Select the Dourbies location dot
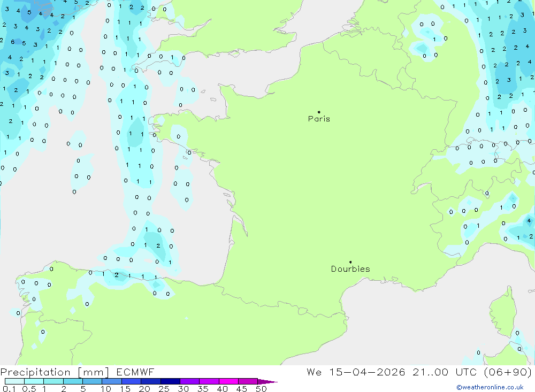Image resolution: width=535 pixels, height=392 pixels. click(x=350, y=262)
